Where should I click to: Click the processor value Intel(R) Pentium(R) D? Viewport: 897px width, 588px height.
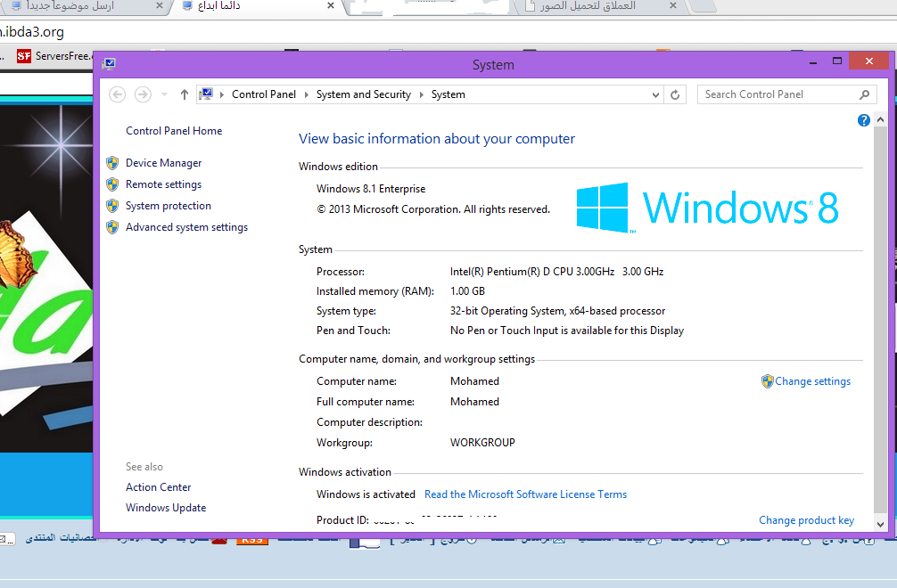click(556, 272)
